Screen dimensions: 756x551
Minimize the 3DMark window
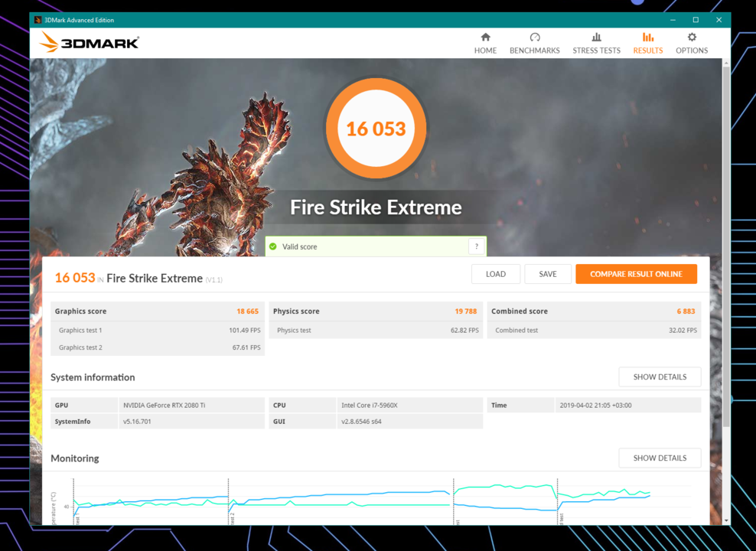pos(673,20)
